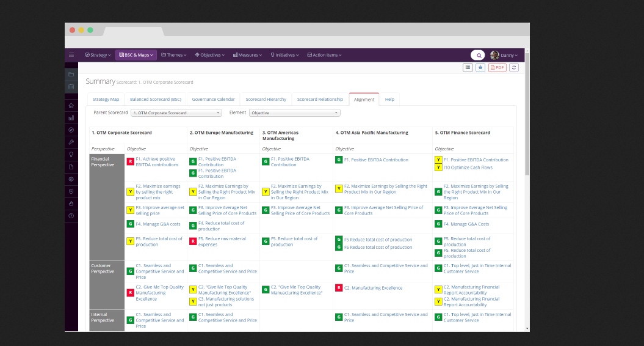Open the Danny user account menu
644x346 pixels.
pos(504,55)
